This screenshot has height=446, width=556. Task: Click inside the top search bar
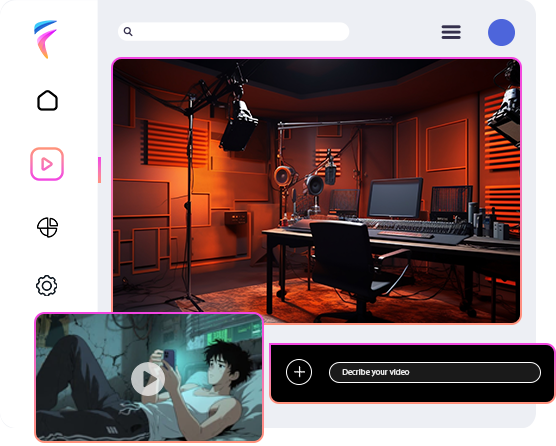tap(234, 32)
